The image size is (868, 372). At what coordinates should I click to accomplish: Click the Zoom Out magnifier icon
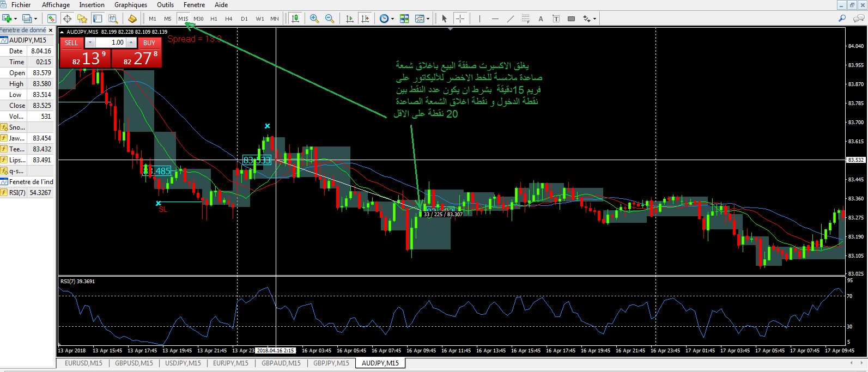point(330,19)
